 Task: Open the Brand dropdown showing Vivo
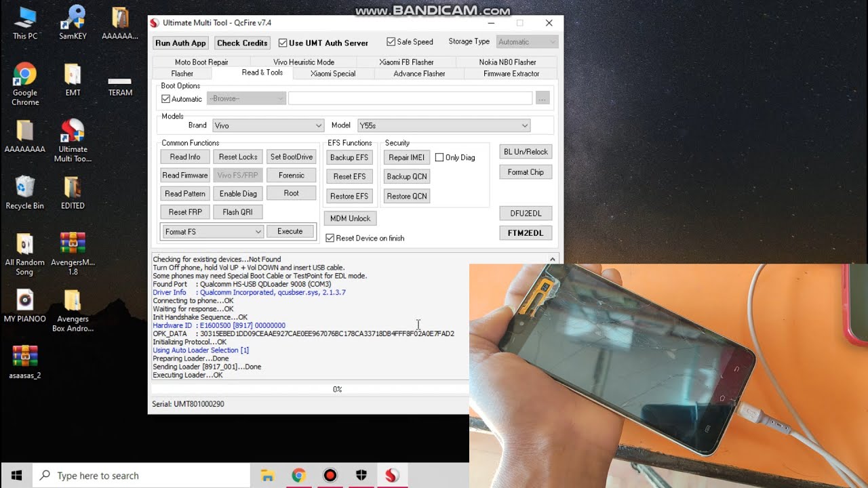(268, 125)
